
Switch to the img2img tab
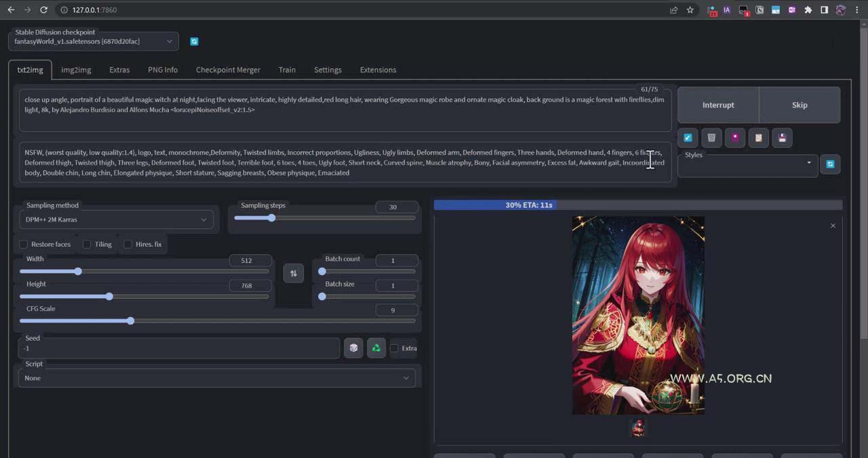[x=76, y=70]
